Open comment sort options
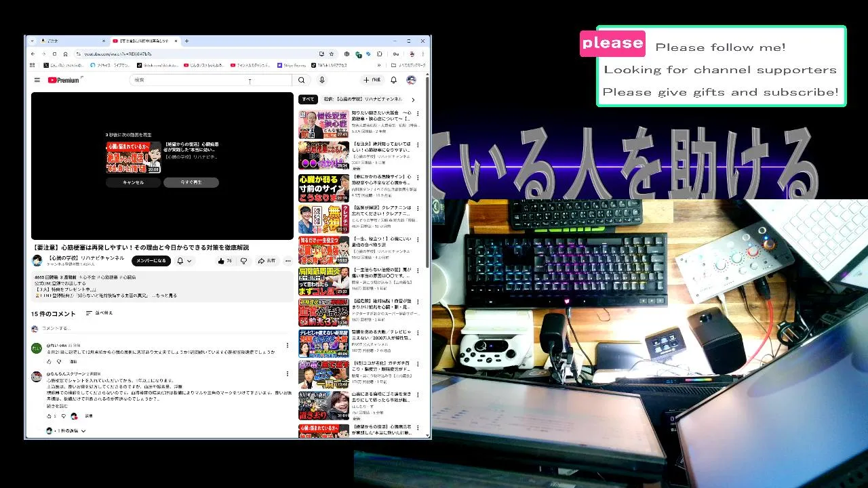 [x=100, y=313]
